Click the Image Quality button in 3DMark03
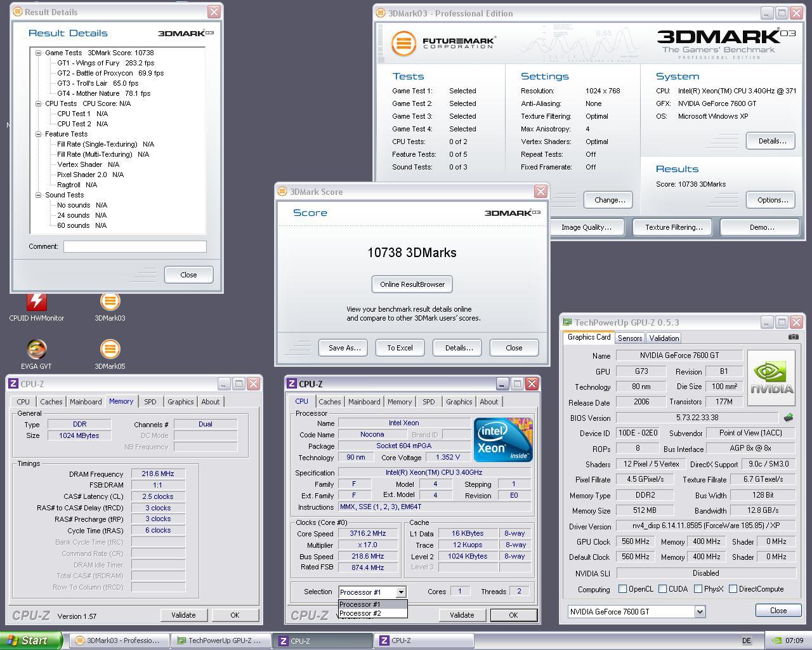The width and height of the screenshot is (812, 650). (x=586, y=227)
